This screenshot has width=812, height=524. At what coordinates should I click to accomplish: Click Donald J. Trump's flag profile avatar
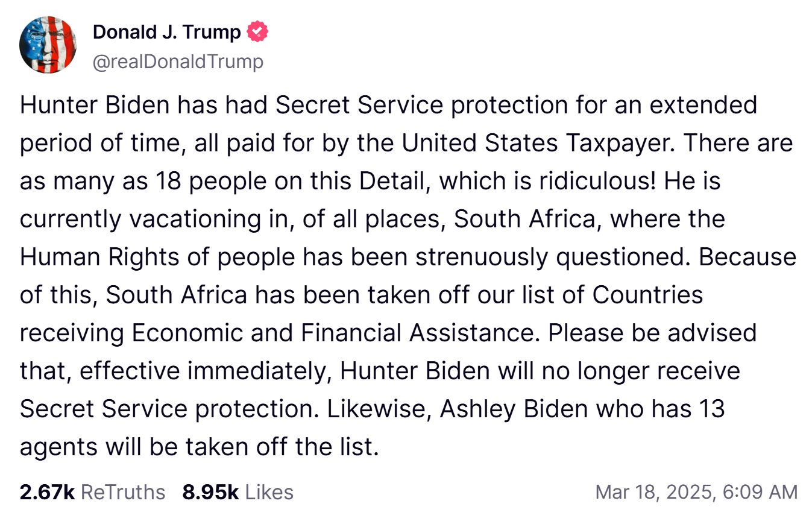point(48,45)
